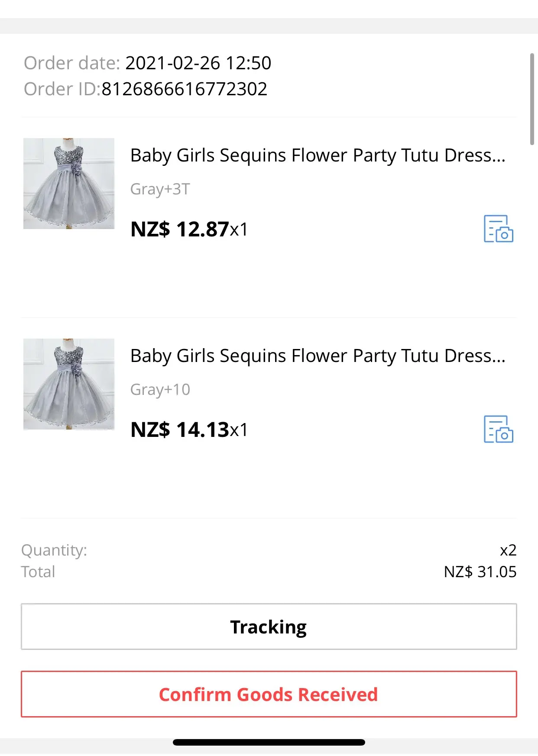Tap the home indicator bar at bottom
The width and height of the screenshot is (538, 756).
[269, 743]
